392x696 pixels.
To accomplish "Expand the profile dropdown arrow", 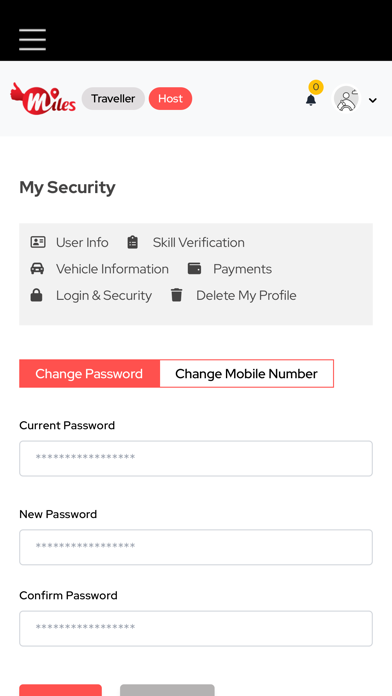I will pyautogui.click(x=373, y=100).
